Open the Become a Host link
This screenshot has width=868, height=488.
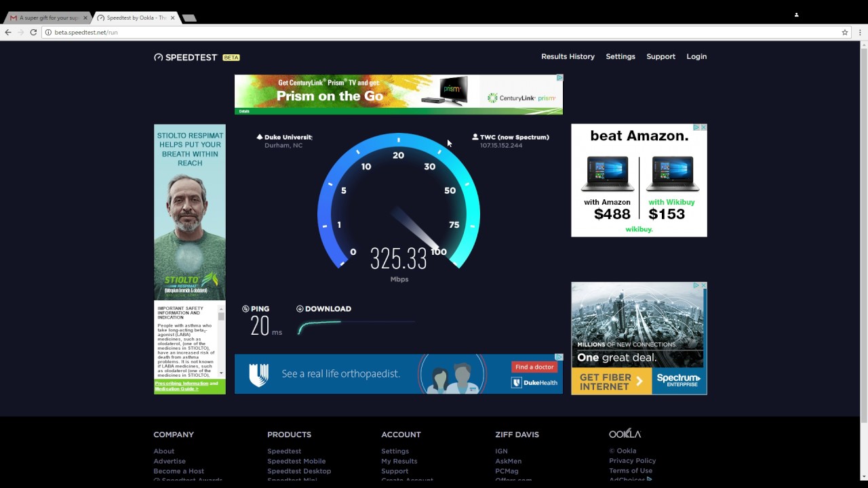pos(178,470)
